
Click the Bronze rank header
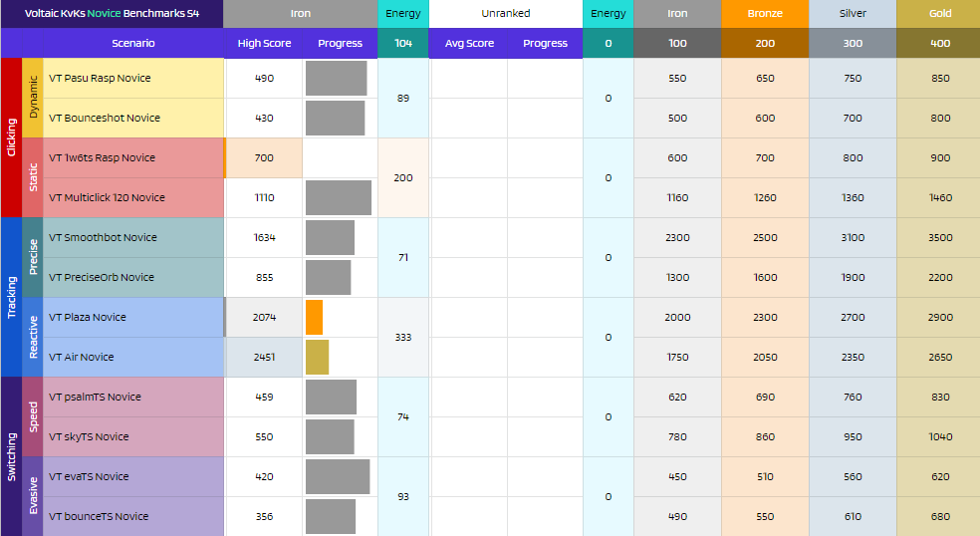pos(765,14)
